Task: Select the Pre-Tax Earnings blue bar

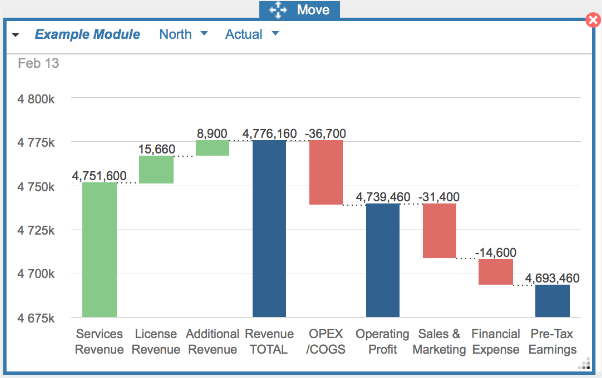Action: click(552, 301)
